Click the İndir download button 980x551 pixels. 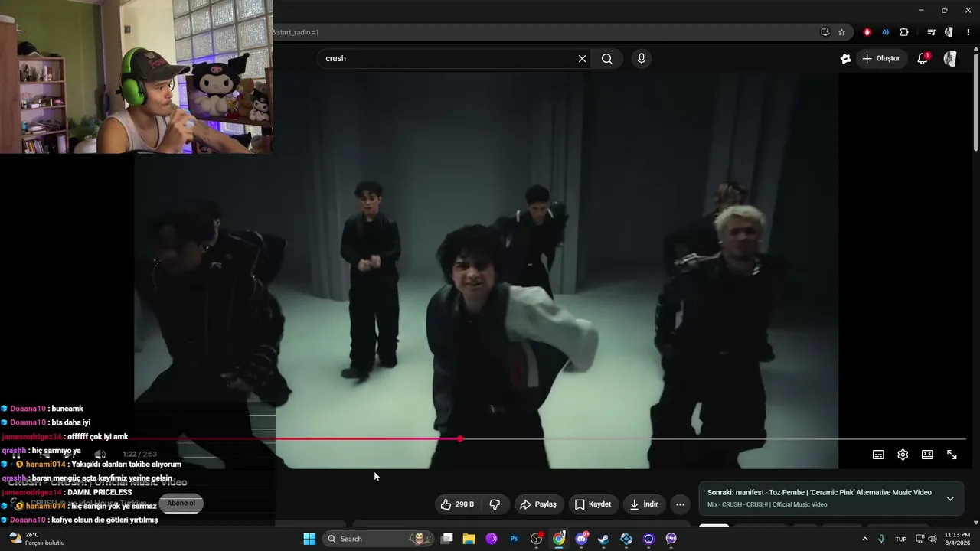coord(643,504)
